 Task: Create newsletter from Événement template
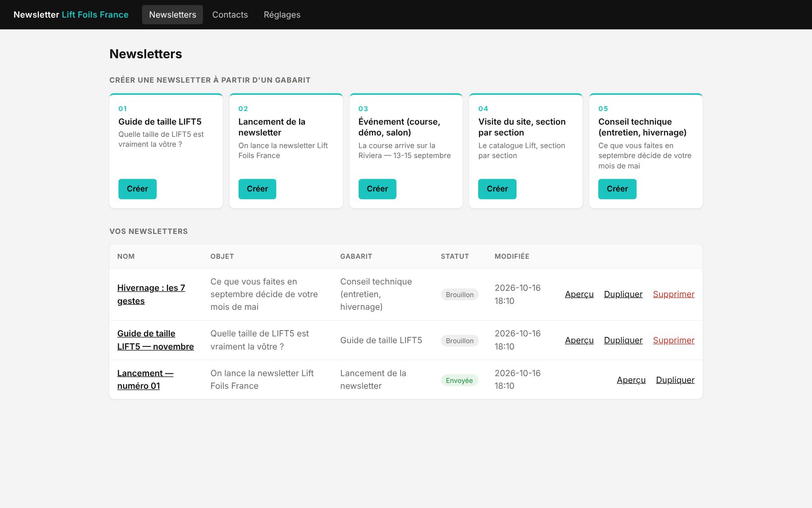tap(377, 189)
